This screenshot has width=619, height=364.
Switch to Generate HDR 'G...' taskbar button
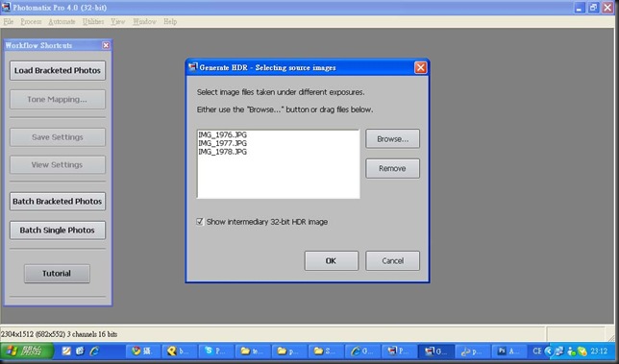pos(435,351)
